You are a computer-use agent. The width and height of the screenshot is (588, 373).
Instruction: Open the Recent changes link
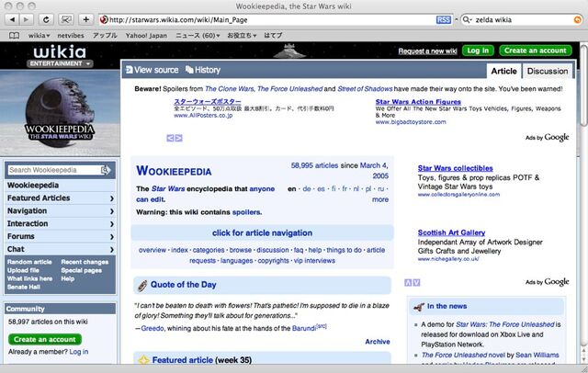[85, 262]
